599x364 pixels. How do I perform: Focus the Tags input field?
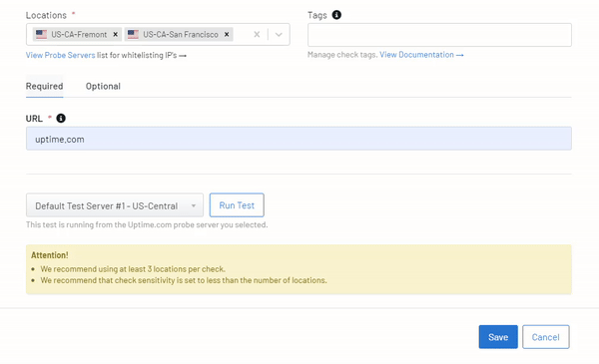point(439,35)
